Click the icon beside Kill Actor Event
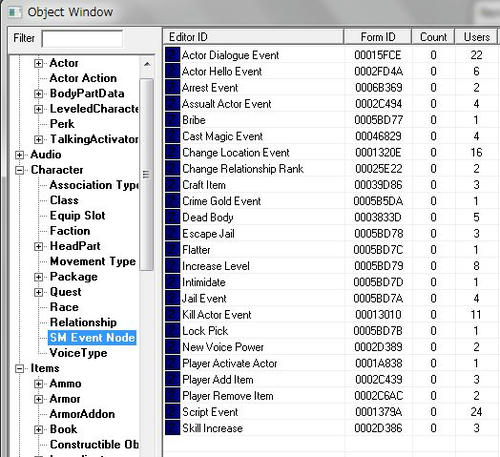This screenshot has width=500, height=457. pyautogui.click(x=172, y=314)
